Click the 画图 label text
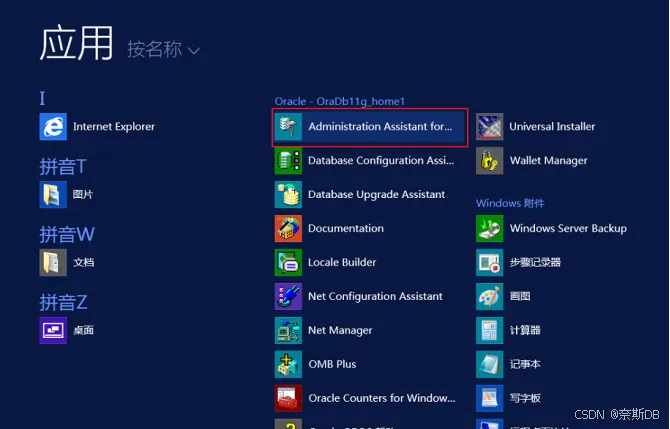Screen dimensions: 670x429 520,296
